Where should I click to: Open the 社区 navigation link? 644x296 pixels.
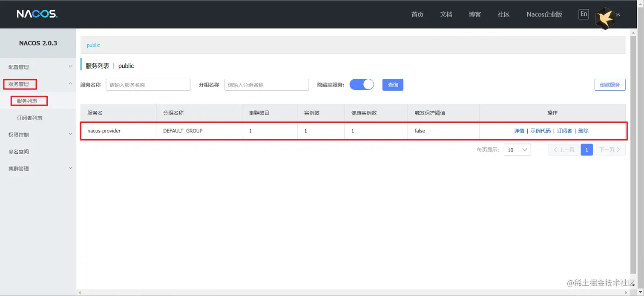click(503, 14)
